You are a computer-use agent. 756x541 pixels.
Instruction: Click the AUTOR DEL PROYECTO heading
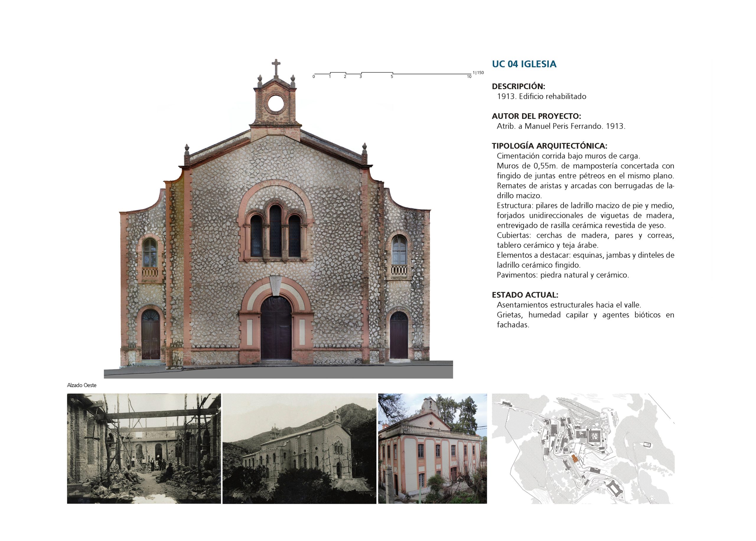point(536,116)
